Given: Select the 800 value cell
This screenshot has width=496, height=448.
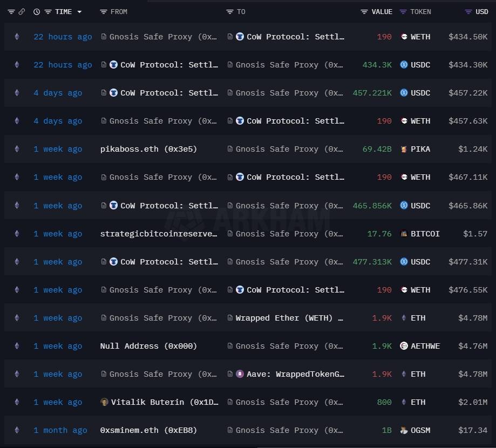Looking at the screenshot, I should 384,402.
